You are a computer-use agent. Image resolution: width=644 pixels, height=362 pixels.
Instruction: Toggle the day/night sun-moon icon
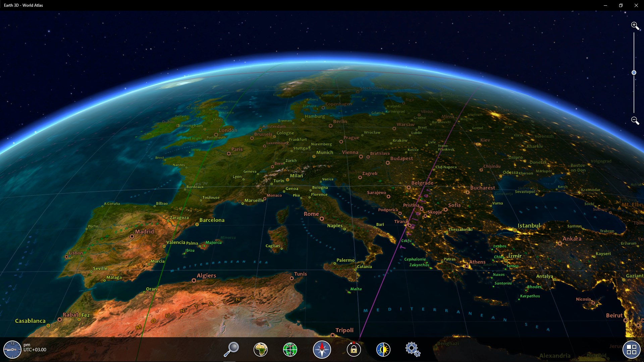[x=383, y=349]
